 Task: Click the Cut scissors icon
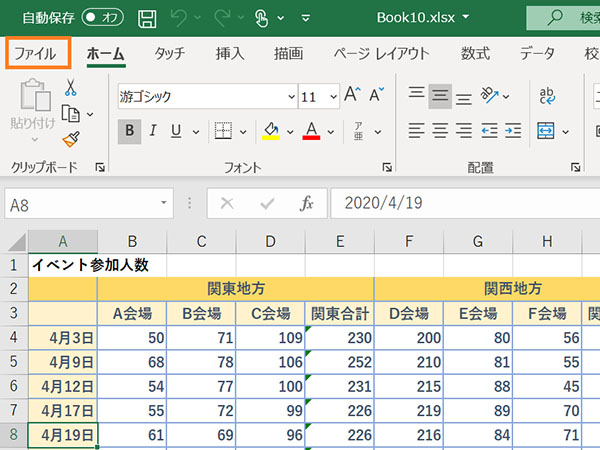coord(70,89)
